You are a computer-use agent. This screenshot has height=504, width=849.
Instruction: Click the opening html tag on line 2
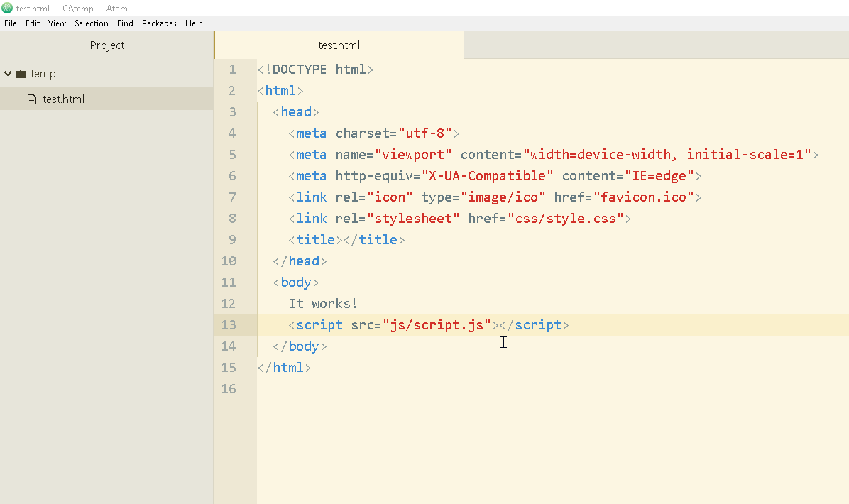coord(280,90)
